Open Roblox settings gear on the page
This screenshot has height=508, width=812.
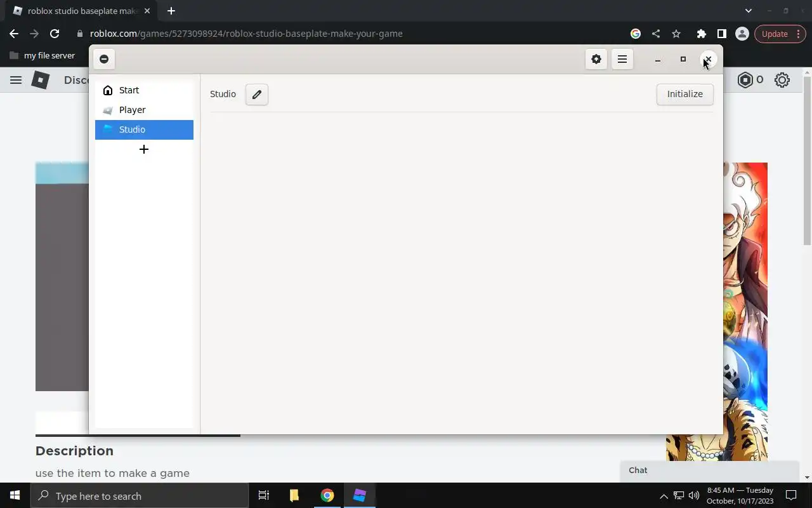(782, 80)
